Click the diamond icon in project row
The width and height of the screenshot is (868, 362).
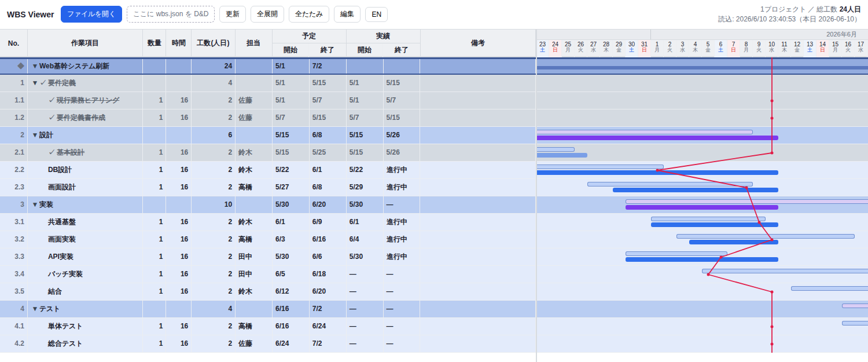click(x=21, y=66)
